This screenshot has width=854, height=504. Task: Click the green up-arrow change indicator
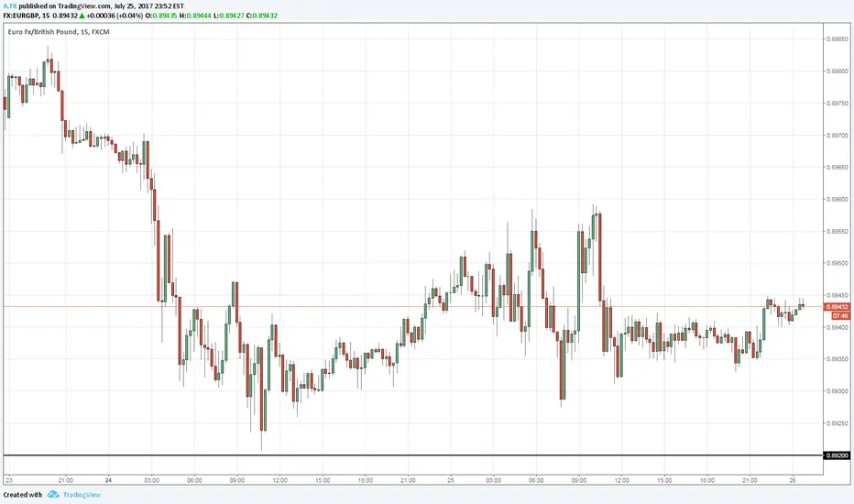pos(82,16)
